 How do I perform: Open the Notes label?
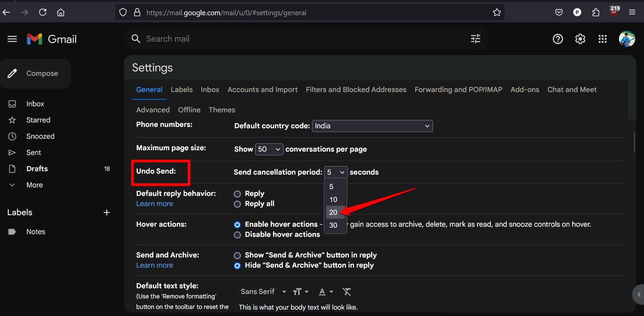point(36,232)
